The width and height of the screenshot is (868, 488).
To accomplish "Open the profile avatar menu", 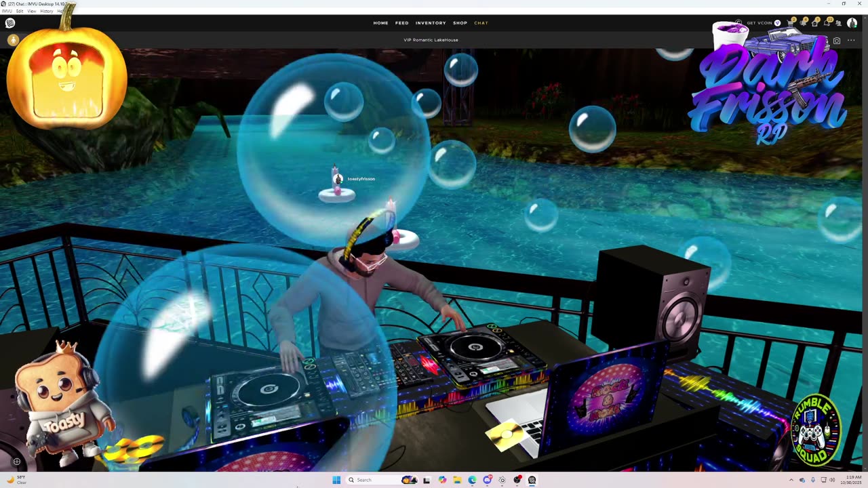I will (x=852, y=23).
